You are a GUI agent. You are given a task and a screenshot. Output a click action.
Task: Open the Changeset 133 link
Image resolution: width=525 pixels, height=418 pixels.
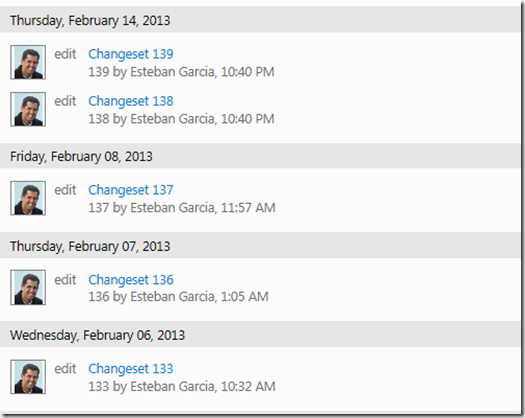click(x=131, y=368)
